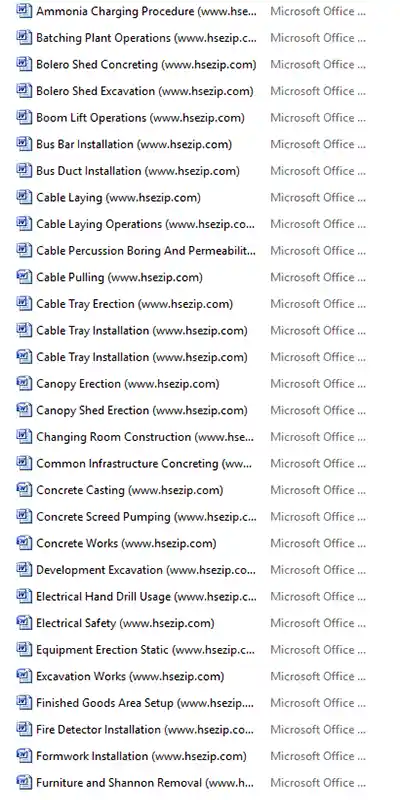Select 'Microsoft Office ...' type in Cable Pulling row
The image size is (400, 800).
tap(318, 277)
